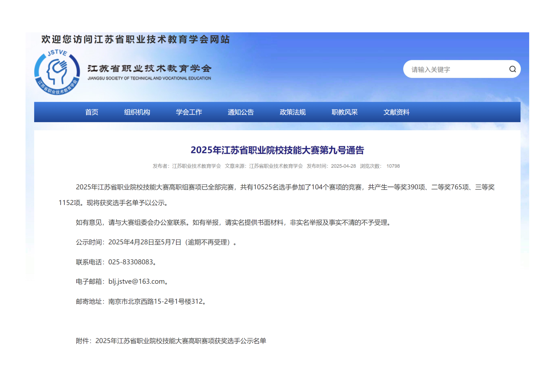The height and width of the screenshot is (392, 555).
Task: Open the 政策法规 navigation item
Action: 293,112
